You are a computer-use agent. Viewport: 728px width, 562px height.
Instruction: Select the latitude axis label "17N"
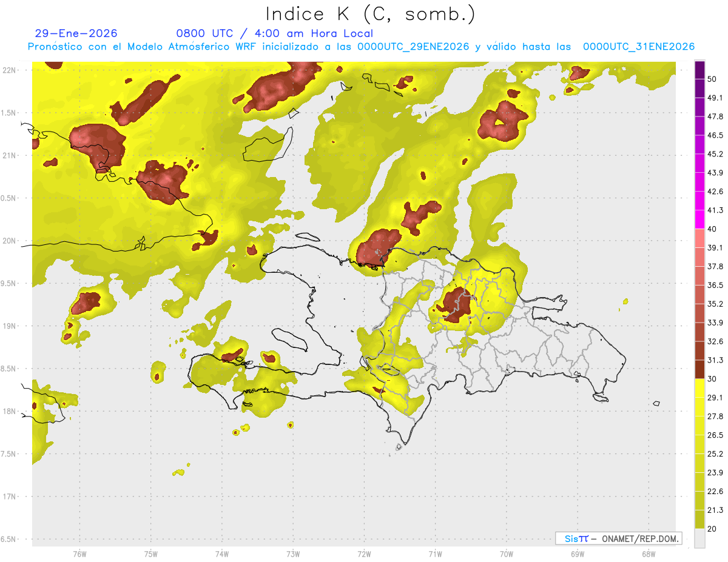click(10, 497)
